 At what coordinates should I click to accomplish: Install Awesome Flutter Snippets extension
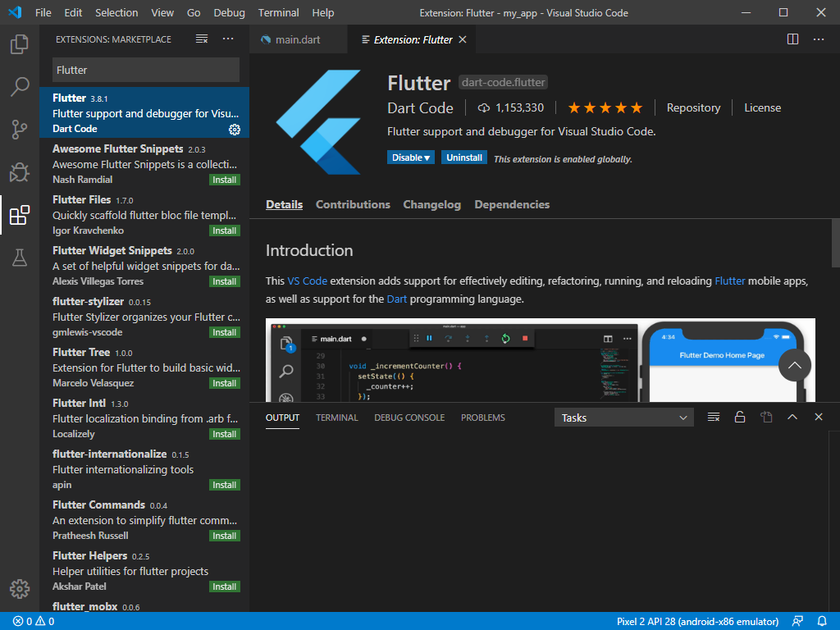224,180
